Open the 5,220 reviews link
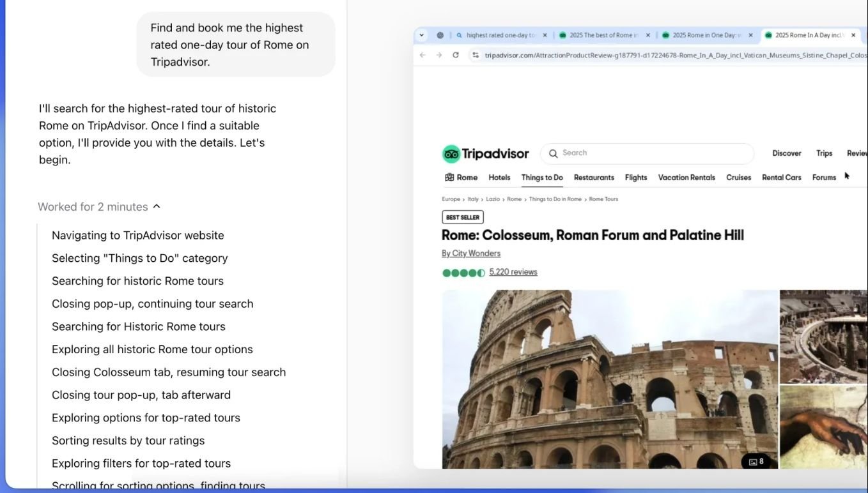868x493 pixels. coord(513,272)
